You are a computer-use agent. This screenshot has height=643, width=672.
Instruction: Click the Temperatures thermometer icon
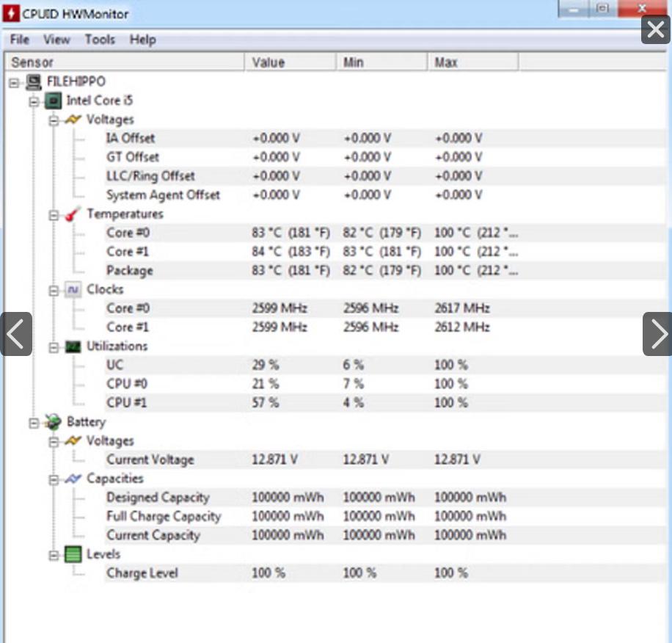[x=73, y=214]
